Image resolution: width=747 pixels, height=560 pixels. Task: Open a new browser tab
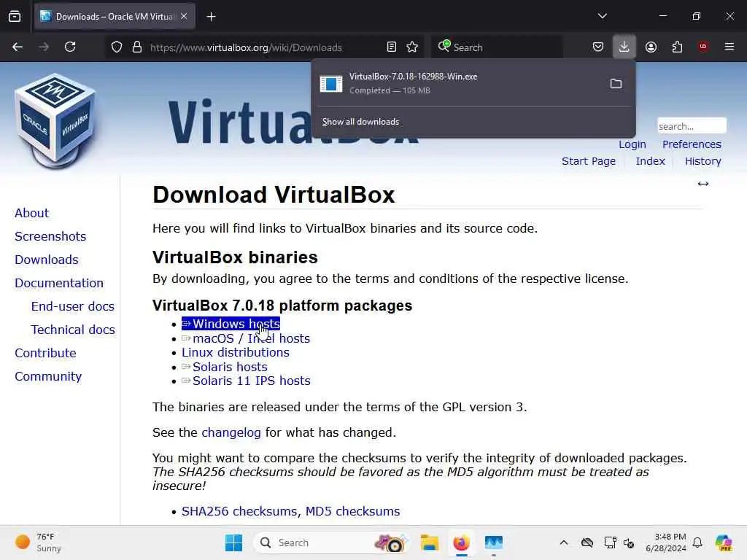(211, 17)
